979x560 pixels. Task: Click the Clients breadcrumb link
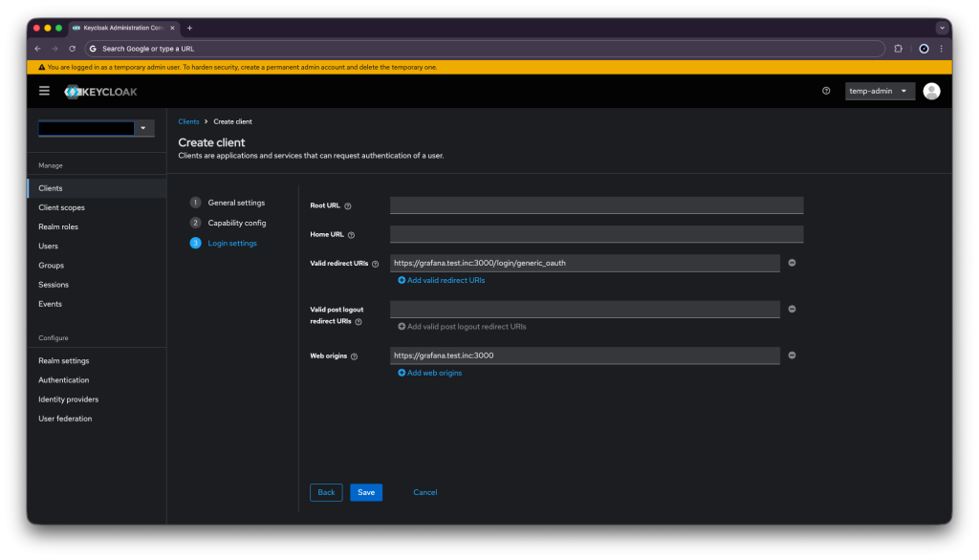tap(188, 121)
